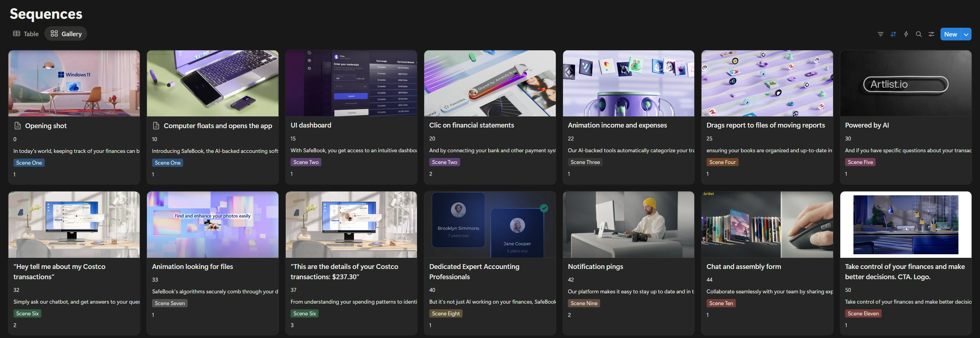
Task: Switch to the Table view tab
Action: tap(26, 34)
